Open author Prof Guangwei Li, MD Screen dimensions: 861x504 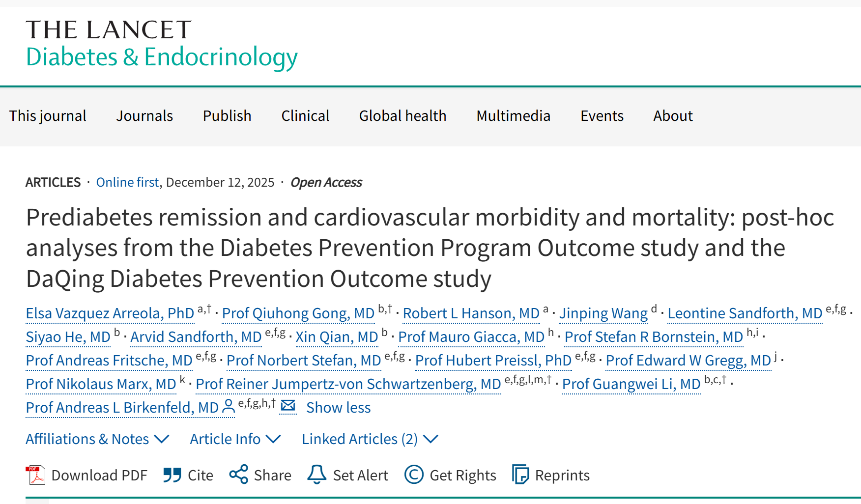pyautogui.click(x=631, y=384)
